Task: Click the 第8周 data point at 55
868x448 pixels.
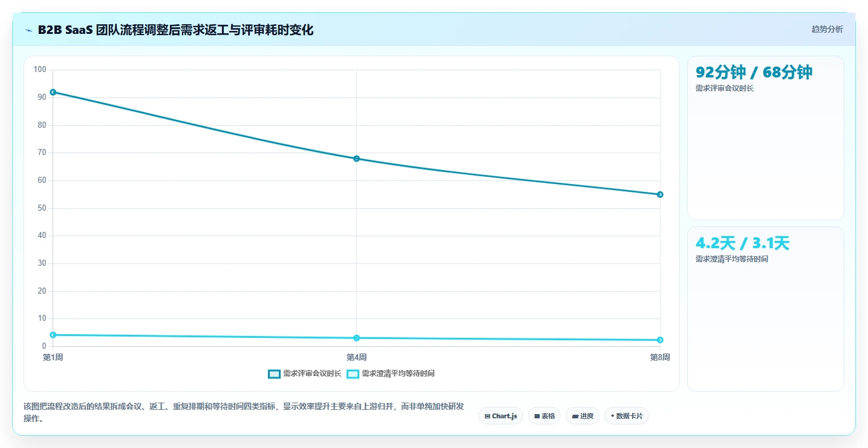Action: click(660, 194)
